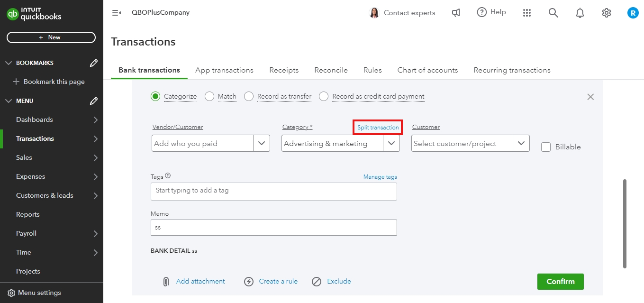Collapse the BOOKMARKS section
The height and width of the screenshot is (303, 644).
point(8,63)
